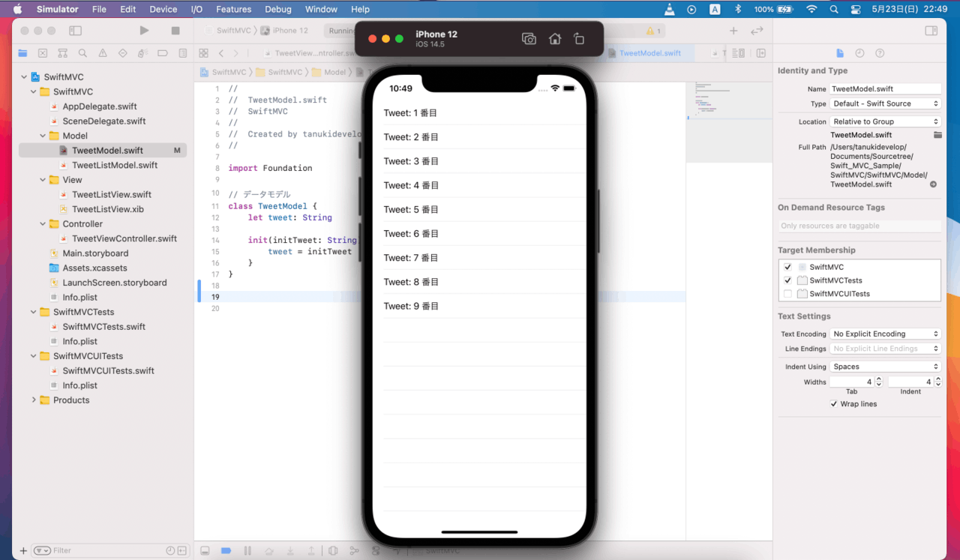The height and width of the screenshot is (560, 960).
Task: Open the Find navigator icon
Action: [82, 53]
